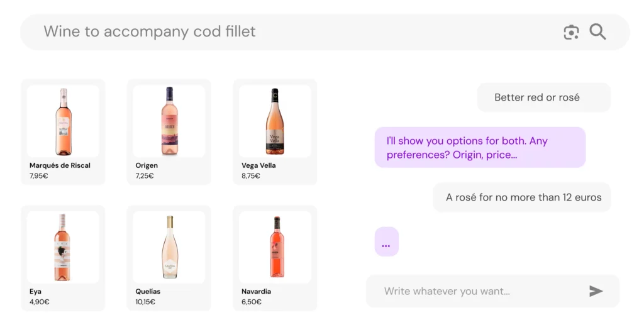The height and width of the screenshot is (332, 644).
Task: Follow the Vega Vella name link
Action: [258, 165]
